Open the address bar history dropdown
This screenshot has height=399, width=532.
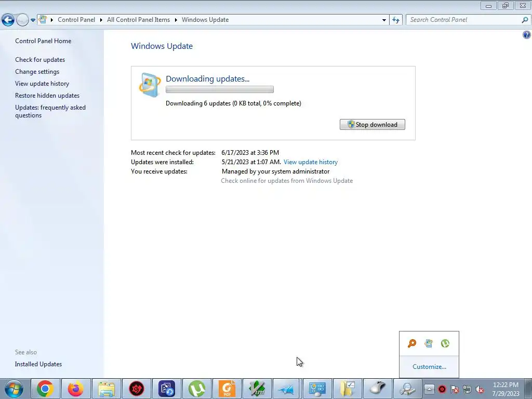(384, 20)
